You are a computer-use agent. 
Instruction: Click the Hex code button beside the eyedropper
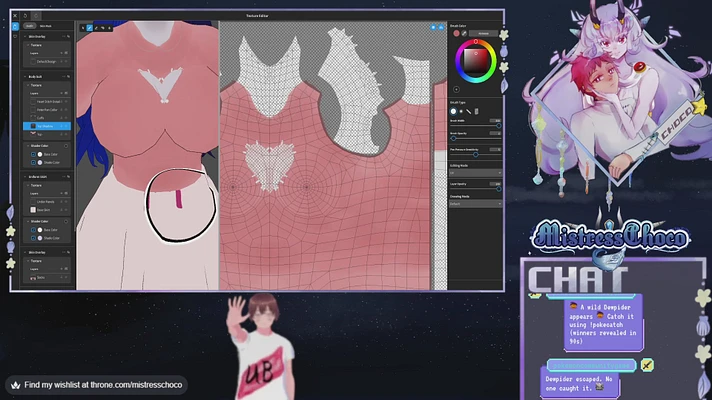click(483, 33)
